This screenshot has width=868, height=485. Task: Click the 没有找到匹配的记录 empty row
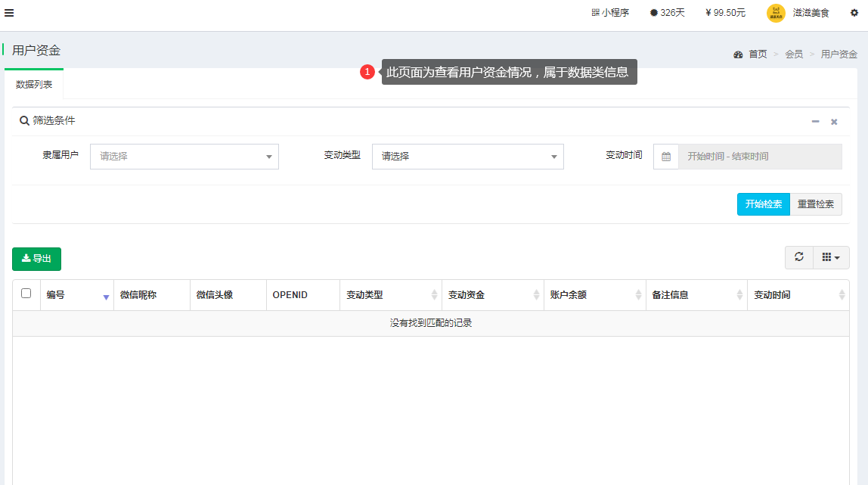tap(431, 323)
